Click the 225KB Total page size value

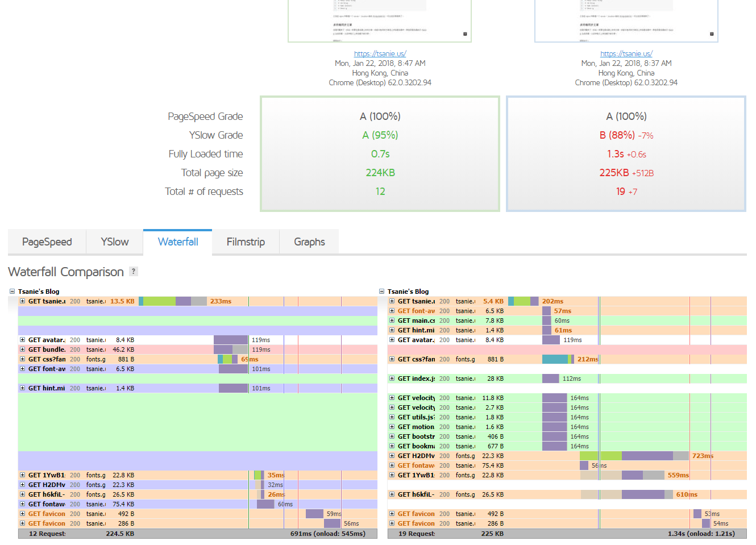click(x=614, y=173)
